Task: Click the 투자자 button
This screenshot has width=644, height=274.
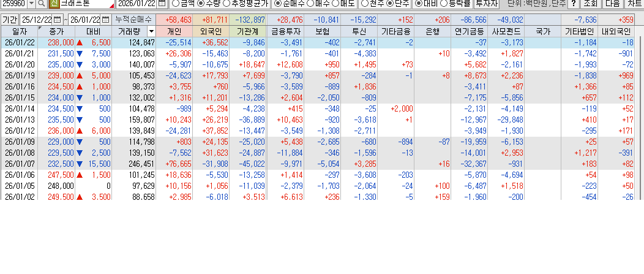Action: coord(487,4)
